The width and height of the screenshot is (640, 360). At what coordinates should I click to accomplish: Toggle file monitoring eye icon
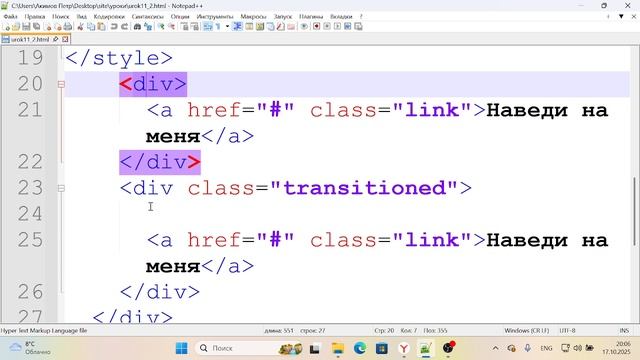304,27
